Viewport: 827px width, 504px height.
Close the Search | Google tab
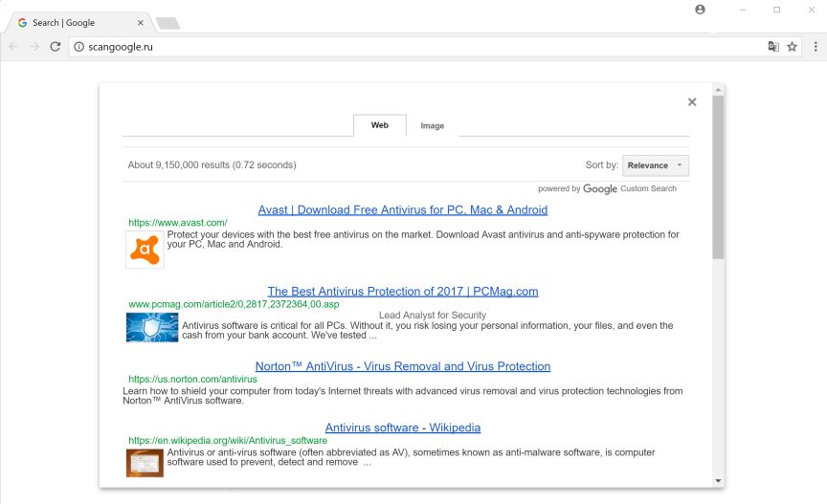coord(141,23)
